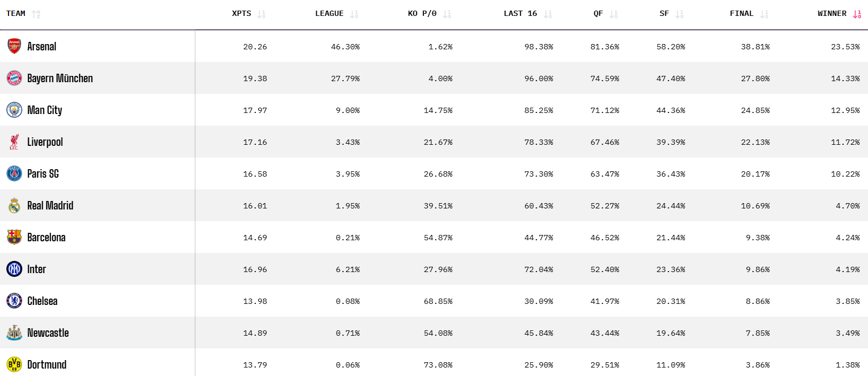This screenshot has width=868, height=376.
Task: Click the FINAL column sort arrow
Action: tap(764, 14)
